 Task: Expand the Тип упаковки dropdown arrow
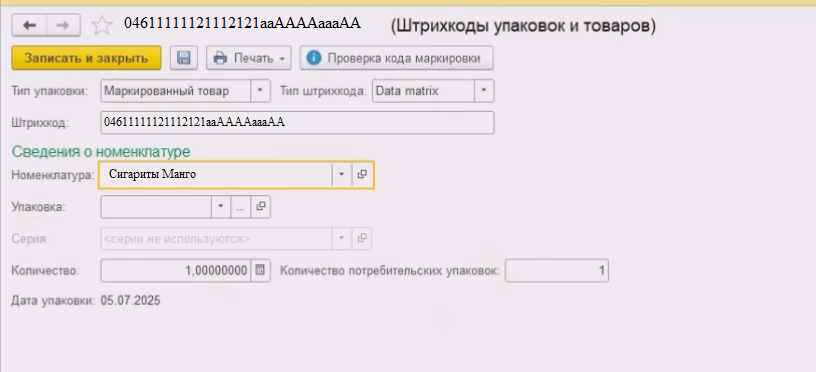point(260,91)
